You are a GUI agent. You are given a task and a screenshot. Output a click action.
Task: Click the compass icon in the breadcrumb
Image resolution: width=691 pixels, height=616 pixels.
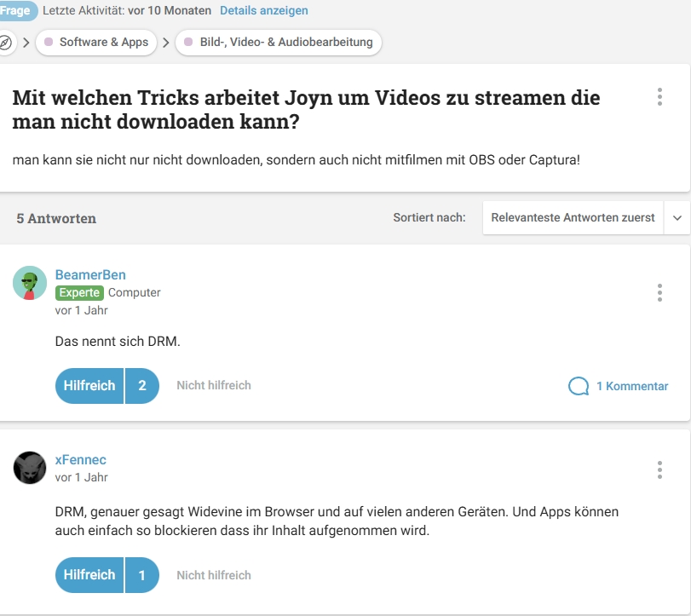(7, 42)
